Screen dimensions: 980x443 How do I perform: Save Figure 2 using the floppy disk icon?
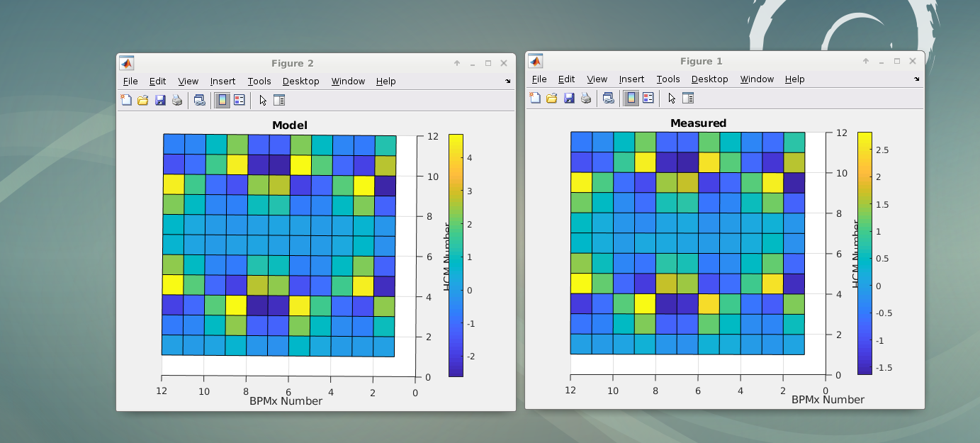coord(160,101)
